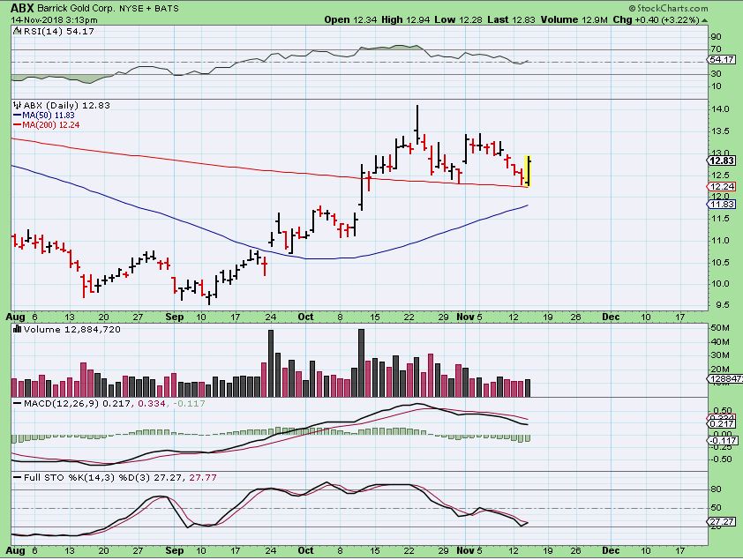Click the MA(50) 11.83 legend text
The image size is (743, 560).
(x=49, y=115)
